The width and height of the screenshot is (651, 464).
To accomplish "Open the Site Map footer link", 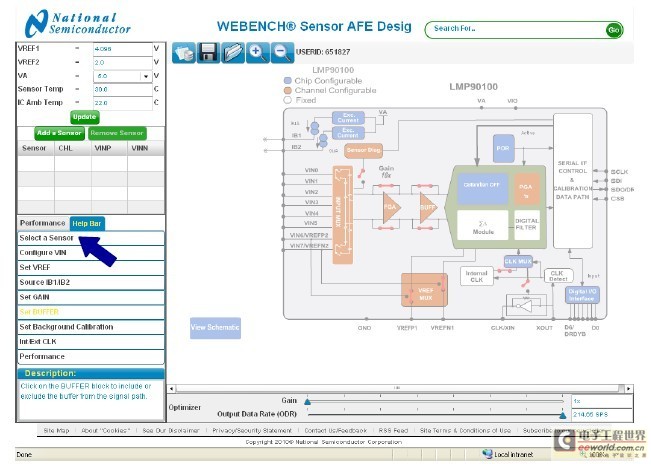I will click(x=56, y=431).
